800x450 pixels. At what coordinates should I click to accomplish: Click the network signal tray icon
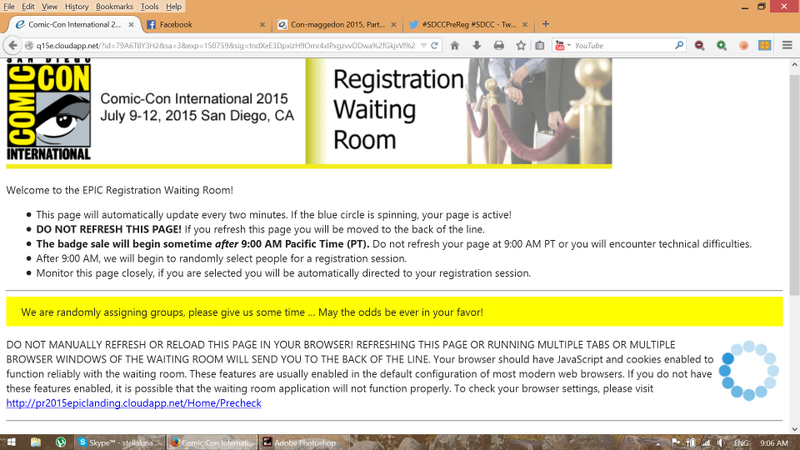click(x=706, y=443)
